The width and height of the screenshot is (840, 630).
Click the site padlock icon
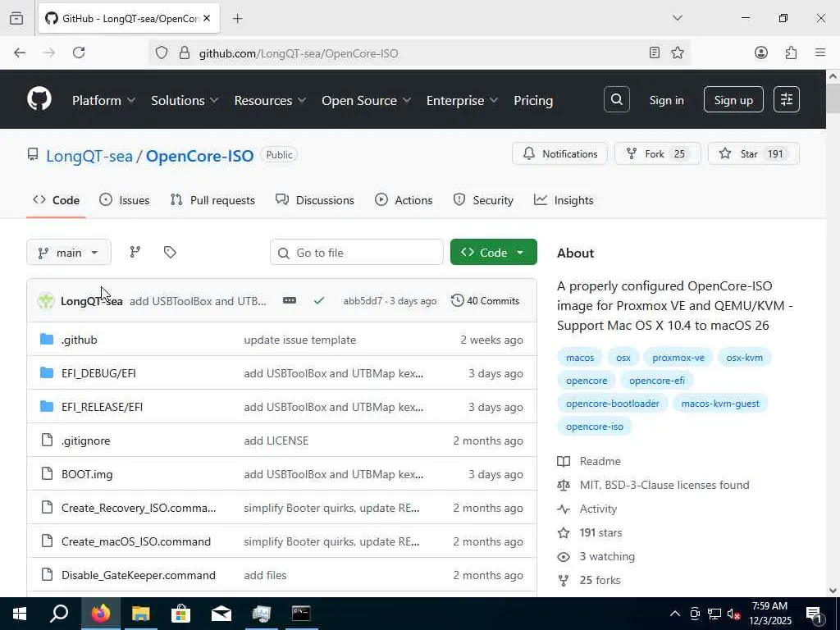coord(185,53)
